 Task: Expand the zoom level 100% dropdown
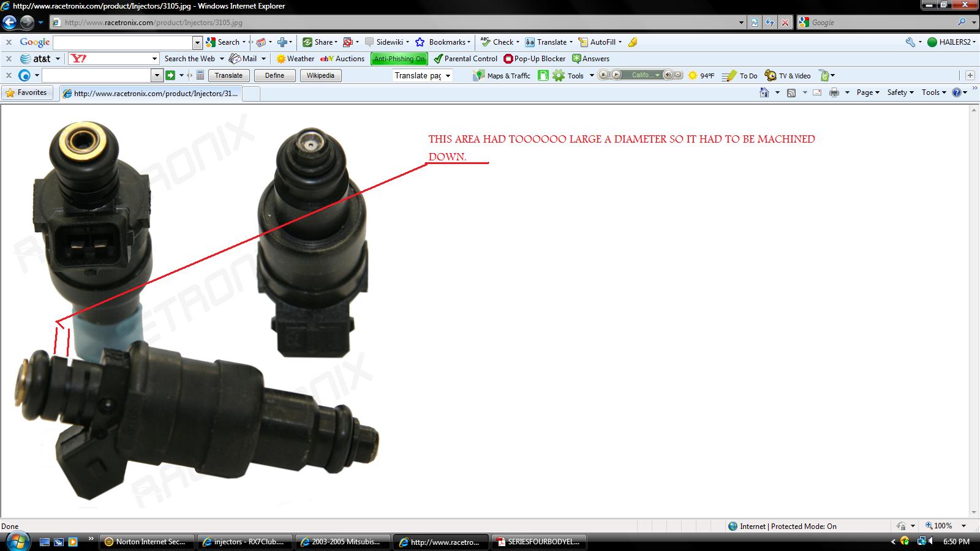963,526
